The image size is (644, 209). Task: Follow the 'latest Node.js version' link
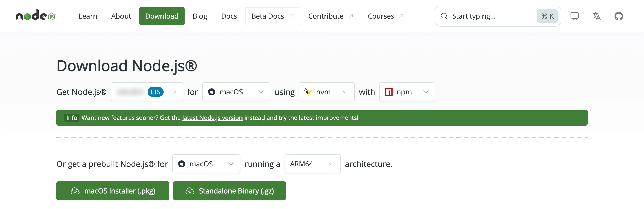[x=212, y=118]
